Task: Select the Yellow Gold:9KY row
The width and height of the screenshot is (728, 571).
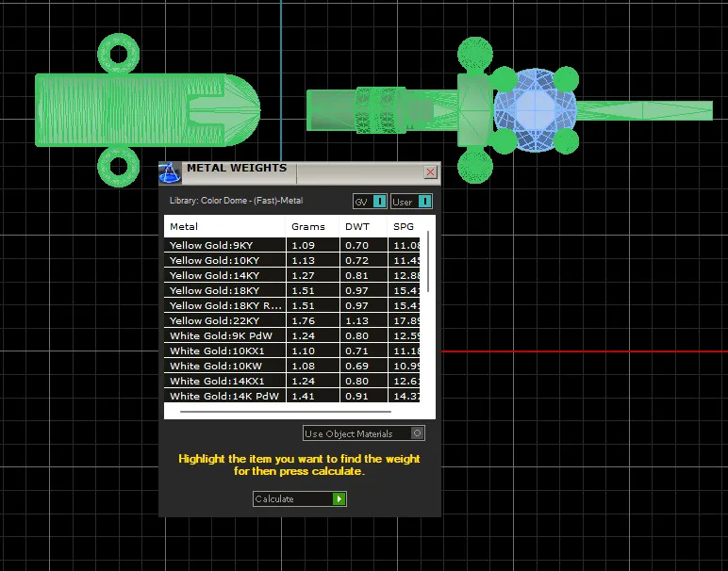Action: 291,245
